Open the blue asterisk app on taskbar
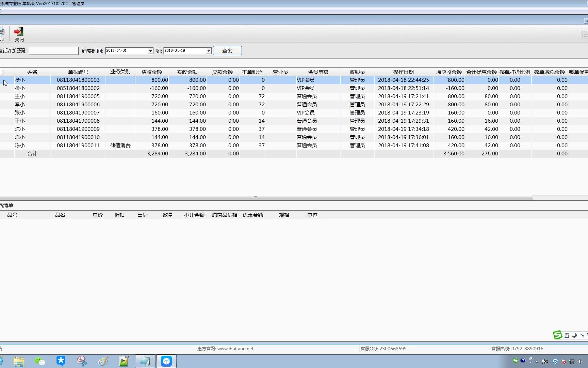 point(61,361)
